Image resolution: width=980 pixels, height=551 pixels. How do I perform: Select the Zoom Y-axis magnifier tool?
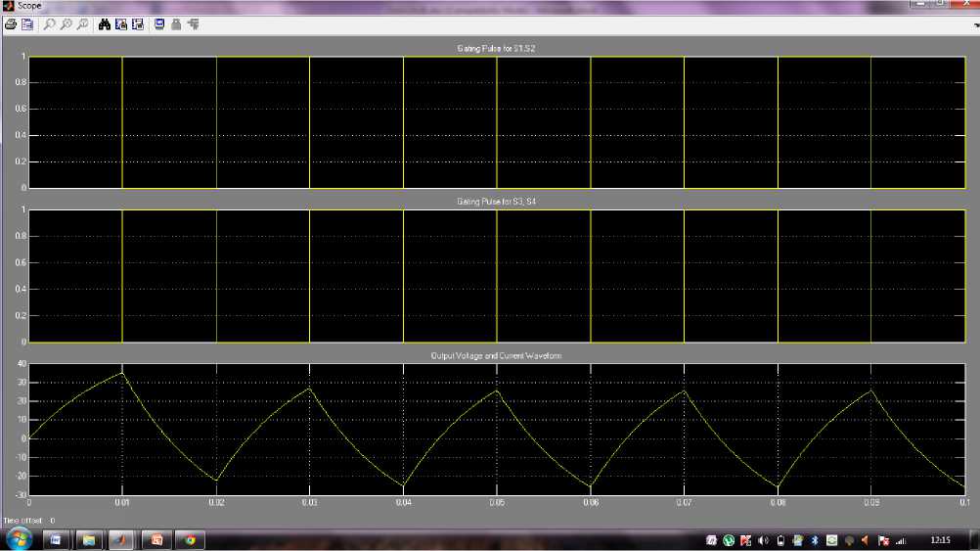[82, 23]
